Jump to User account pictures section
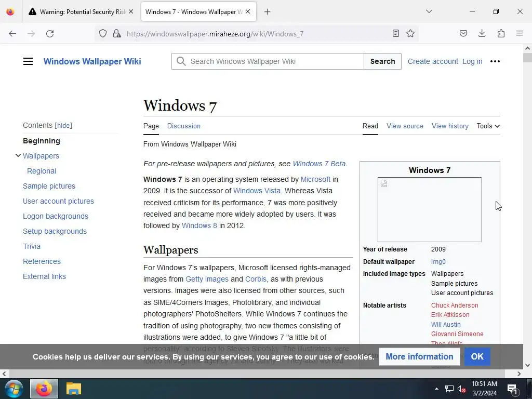Screen dimensions: 532x399 [x=58, y=201]
